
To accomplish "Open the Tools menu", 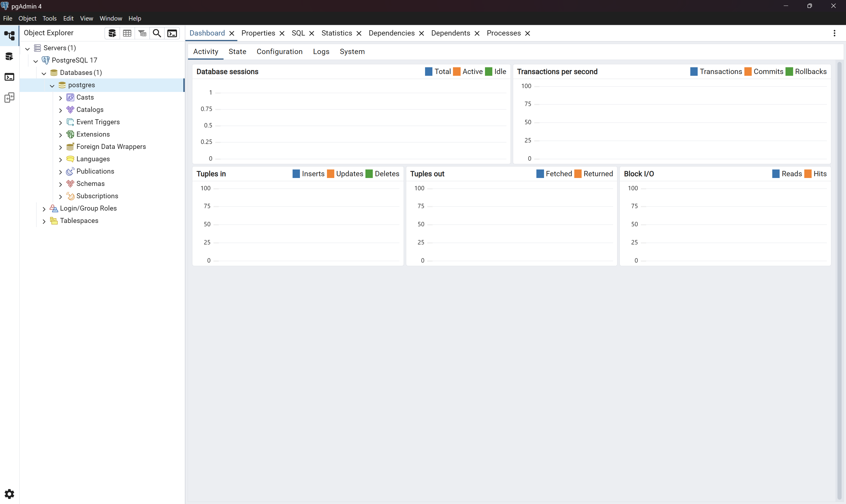I will pyautogui.click(x=49, y=18).
